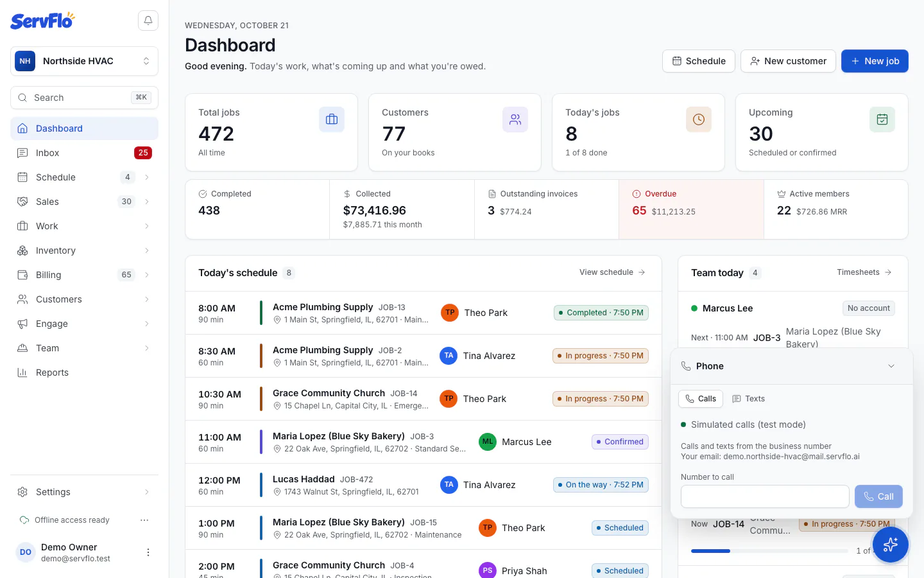This screenshot has height=578, width=924.
Task: Switch to the Texts tab
Action: pos(749,399)
